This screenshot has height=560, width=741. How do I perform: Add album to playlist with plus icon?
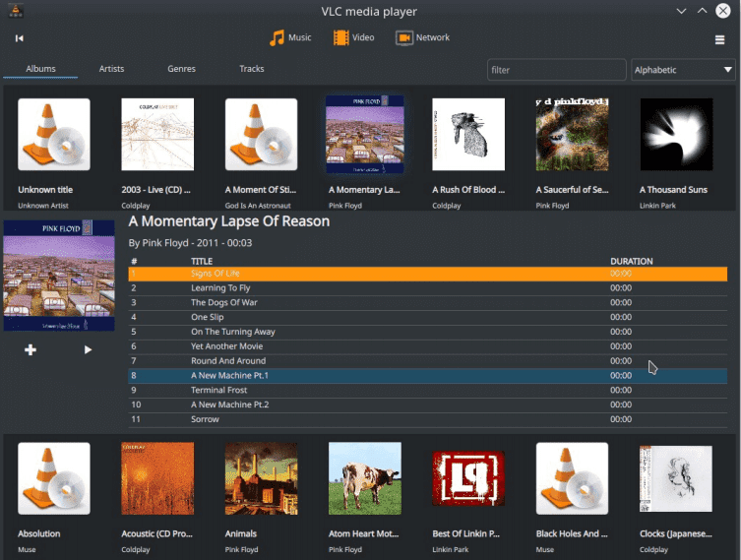pyautogui.click(x=31, y=349)
